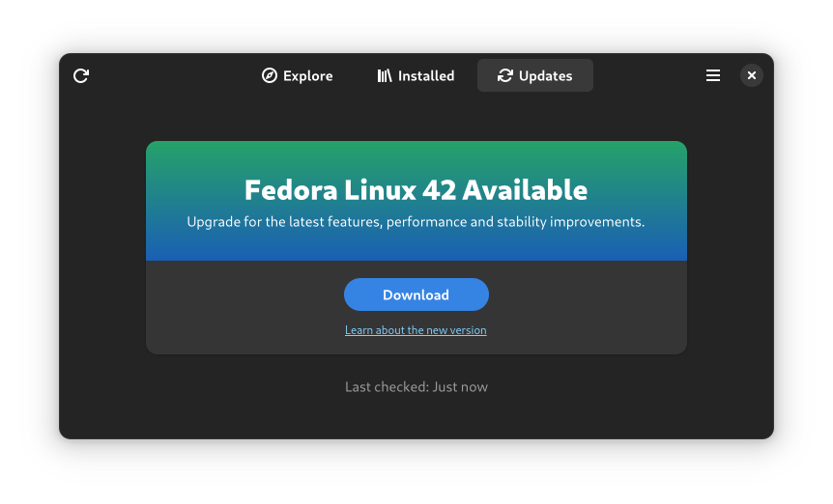Viewport: 833px width, 504px height.
Task: Open the hamburger main menu
Action: (x=713, y=75)
